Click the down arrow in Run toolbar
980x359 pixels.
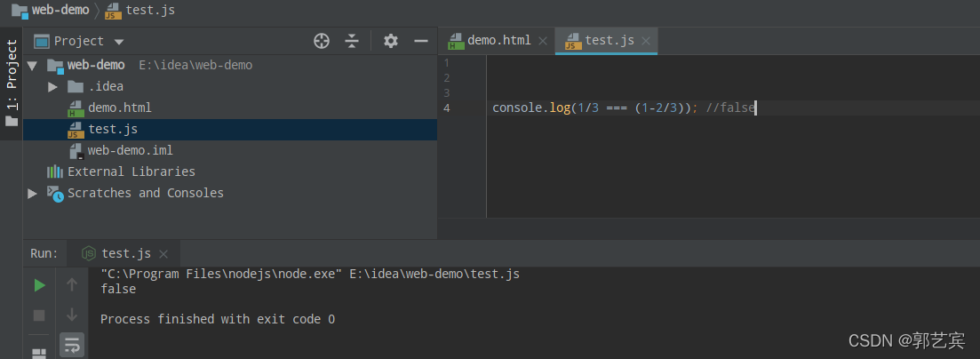(72, 315)
